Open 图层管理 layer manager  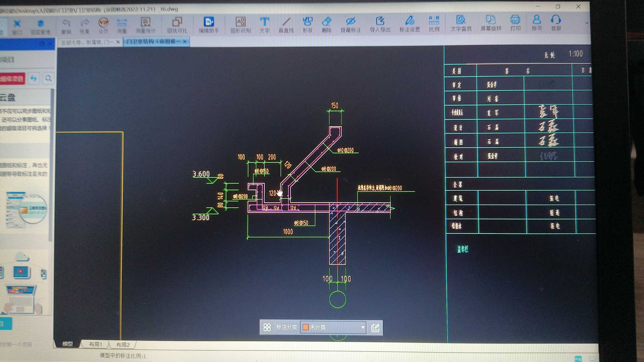(x=40, y=26)
